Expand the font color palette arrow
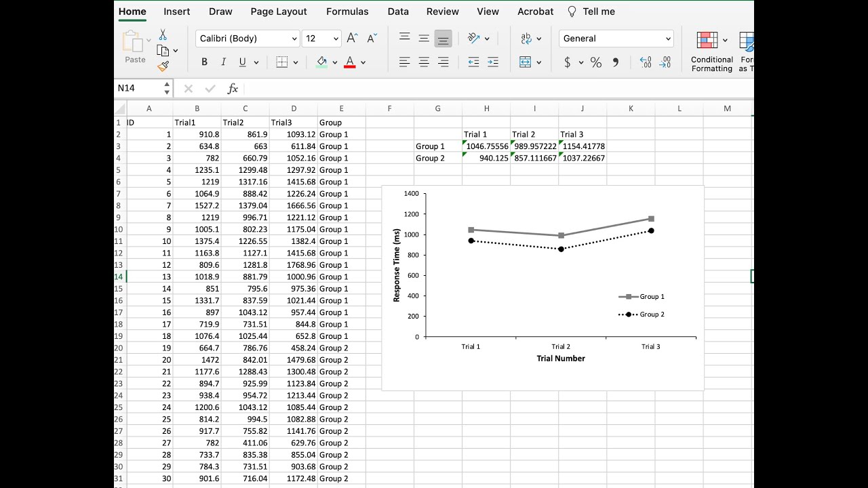 coord(363,62)
